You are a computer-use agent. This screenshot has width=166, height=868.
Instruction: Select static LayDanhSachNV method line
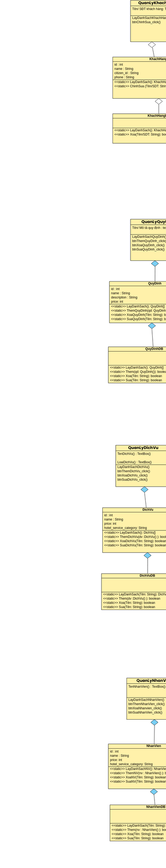click(138, 769)
